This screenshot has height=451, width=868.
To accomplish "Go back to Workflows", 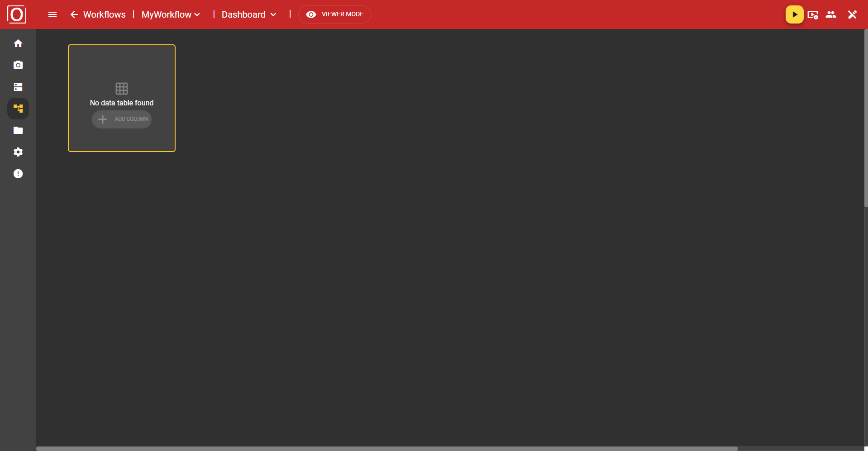I will coord(98,14).
